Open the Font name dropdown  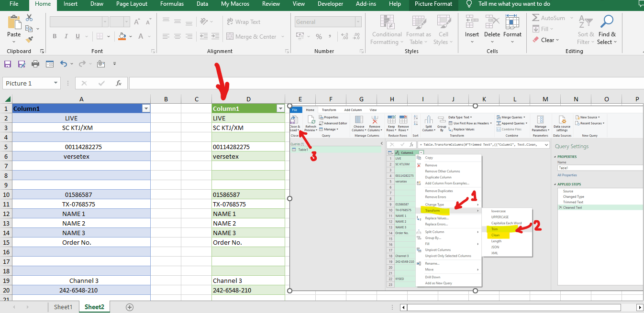(104, 22)
